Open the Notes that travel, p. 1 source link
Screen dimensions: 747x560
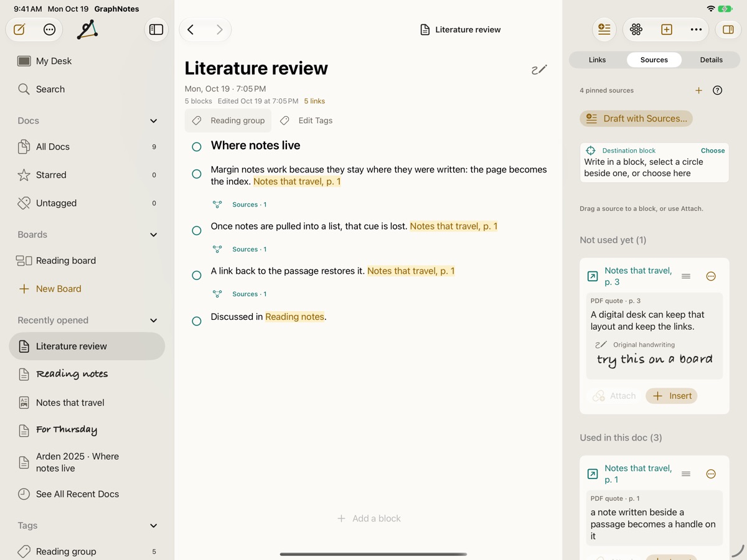[638, 474]
